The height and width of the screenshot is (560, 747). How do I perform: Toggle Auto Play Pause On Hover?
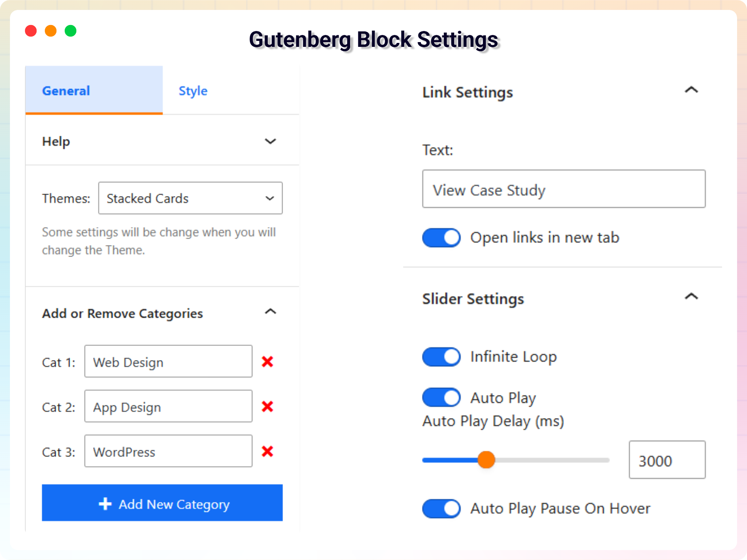441,509
